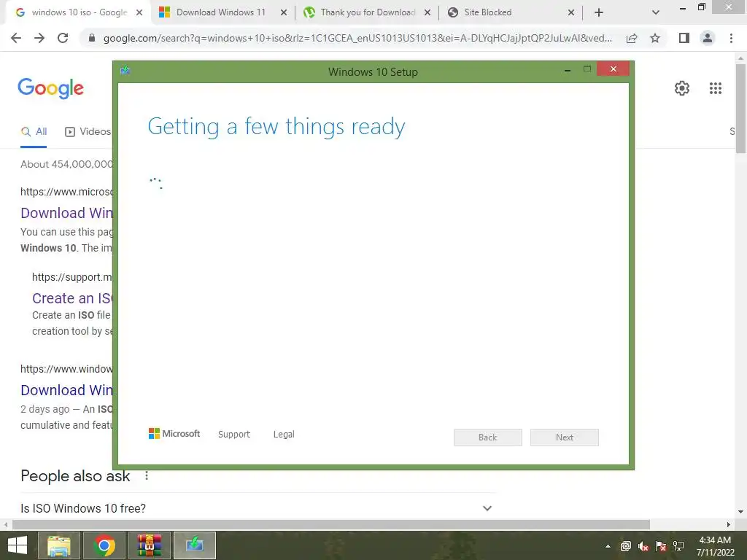
Task: Close the Windows 10 Setup window
Action: point(613,69)
